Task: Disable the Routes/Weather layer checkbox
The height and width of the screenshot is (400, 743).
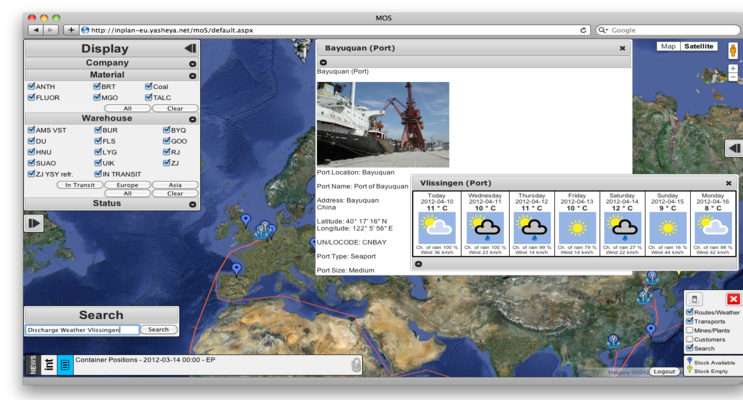Action: [x=690, y=312]
